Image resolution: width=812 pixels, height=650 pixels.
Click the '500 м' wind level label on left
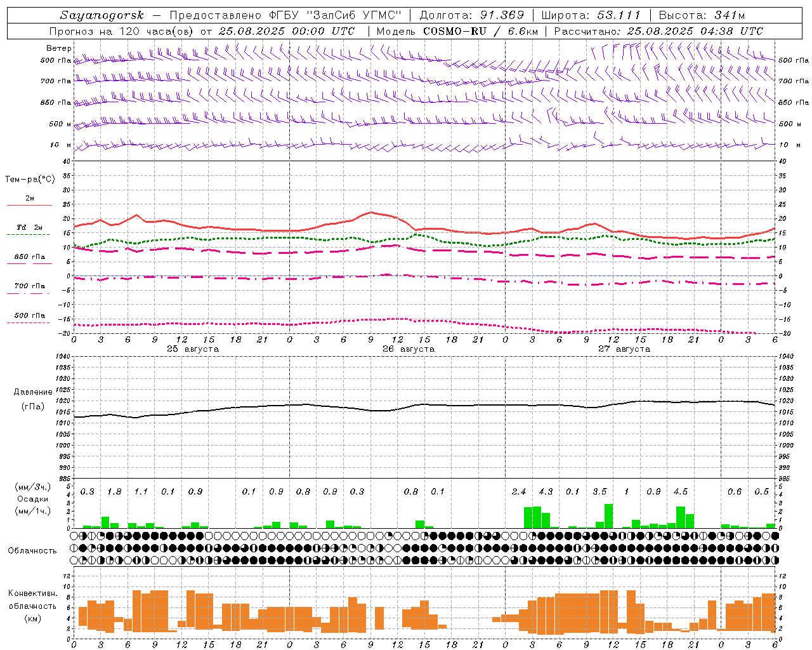(60, 124)
